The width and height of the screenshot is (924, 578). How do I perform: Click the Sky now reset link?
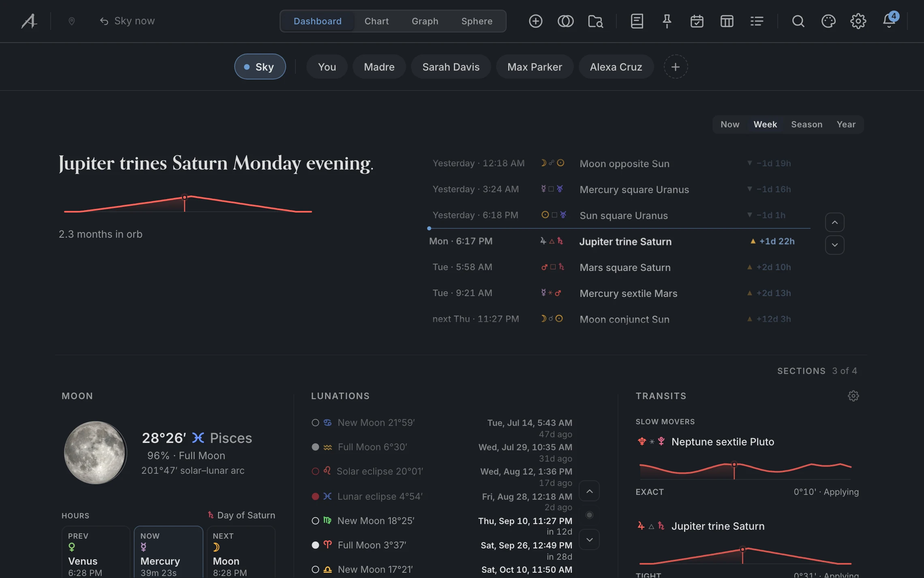pos(127,21)
